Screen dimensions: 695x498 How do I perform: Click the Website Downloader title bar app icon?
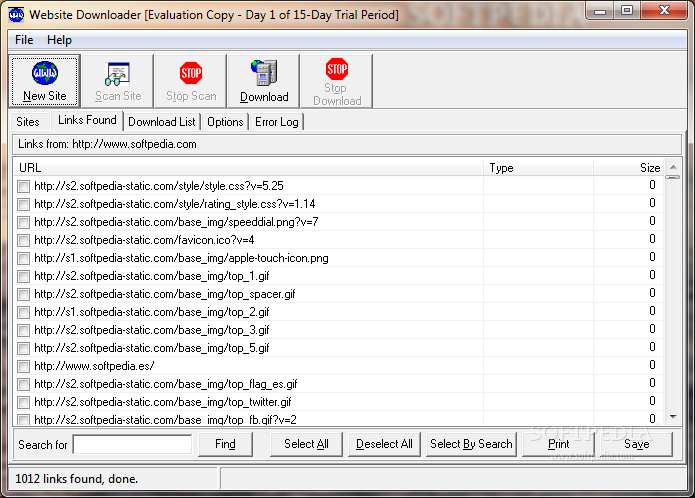point(16,15)
